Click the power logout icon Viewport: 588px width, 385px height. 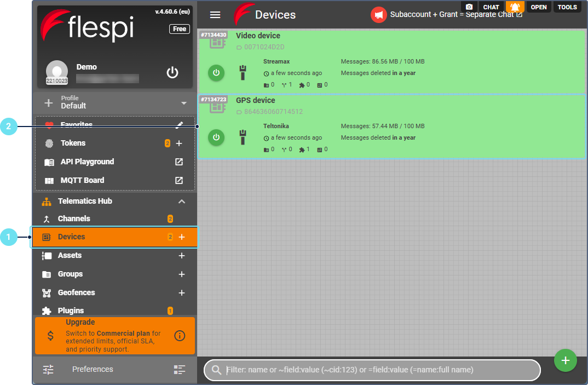[172, 72]
